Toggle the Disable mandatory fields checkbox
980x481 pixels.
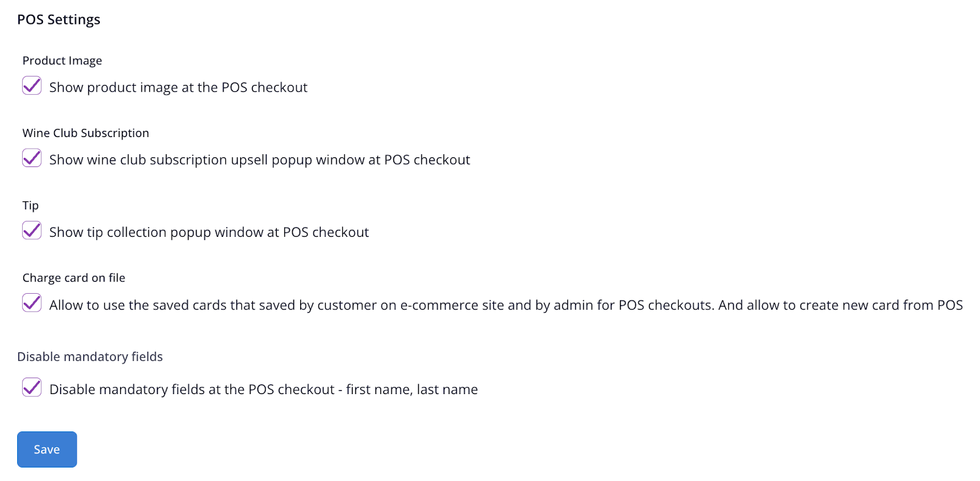(32, 387)
